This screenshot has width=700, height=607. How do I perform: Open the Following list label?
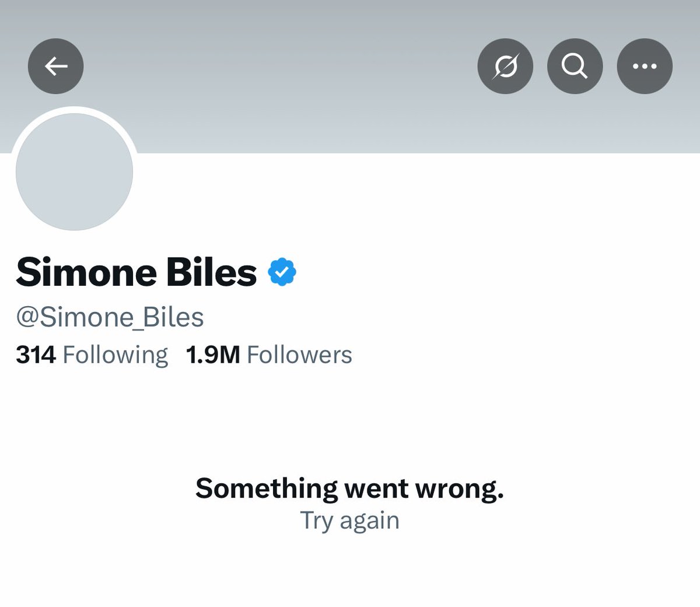click(x=115, y=355)
